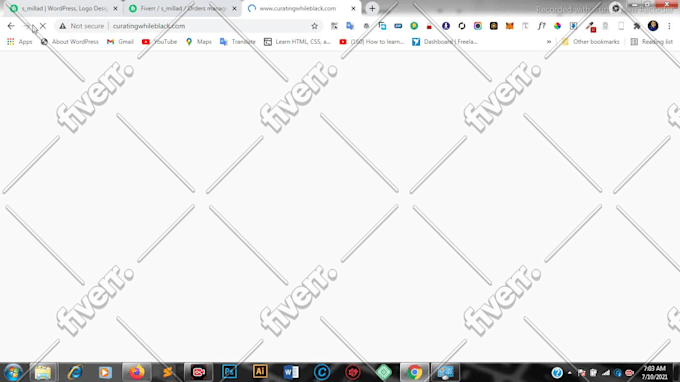
Task: Open the Windows Start menu
Action: pyautogui.click(x=13, y=372)
